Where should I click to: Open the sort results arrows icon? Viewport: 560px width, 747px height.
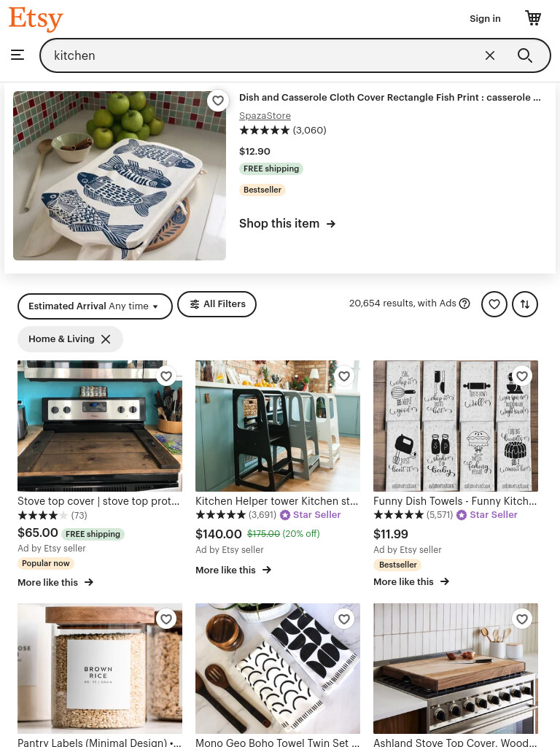pos(525,304)
